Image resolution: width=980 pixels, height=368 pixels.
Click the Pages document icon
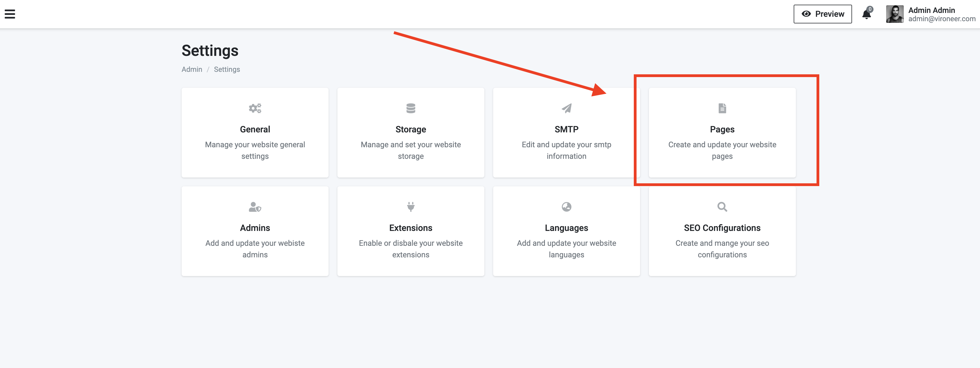(x=722, y=108)
